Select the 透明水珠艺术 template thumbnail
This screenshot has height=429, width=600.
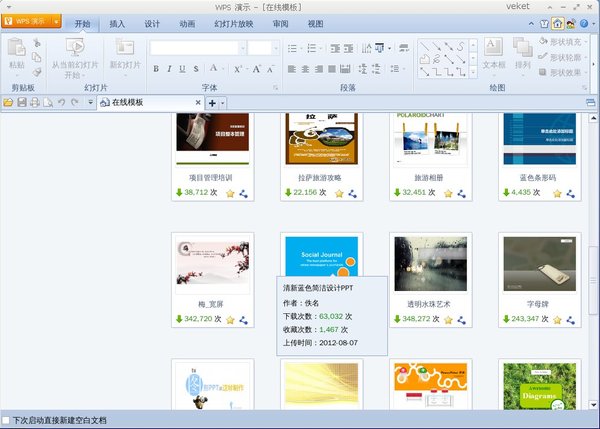429,264
